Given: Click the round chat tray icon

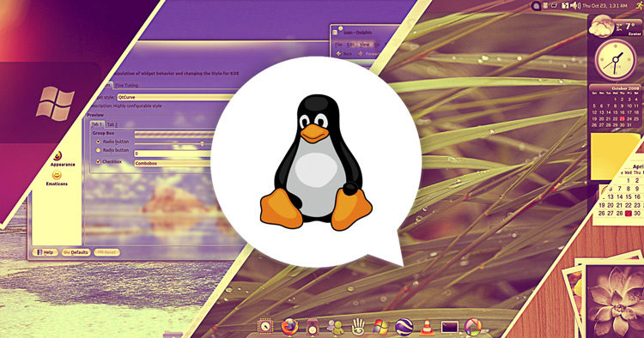Looking at the screenshot, I should coord(536,6).
